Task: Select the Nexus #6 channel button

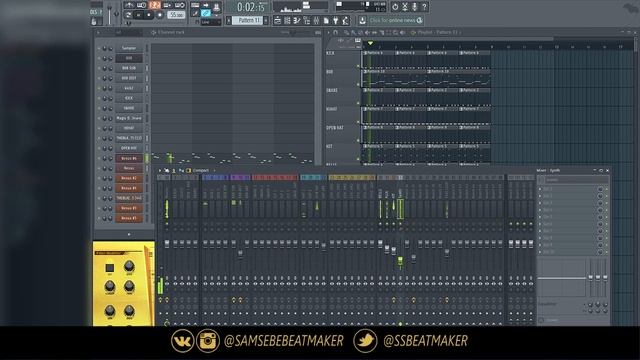Action: coord(129,158)
